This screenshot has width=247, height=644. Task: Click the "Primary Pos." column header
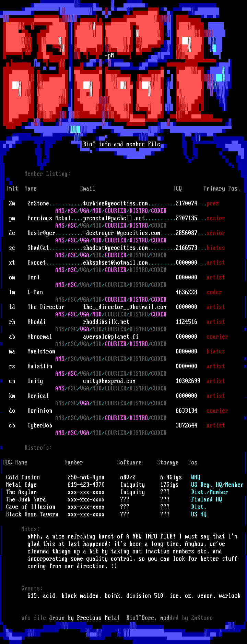click(x=222, y=189)
